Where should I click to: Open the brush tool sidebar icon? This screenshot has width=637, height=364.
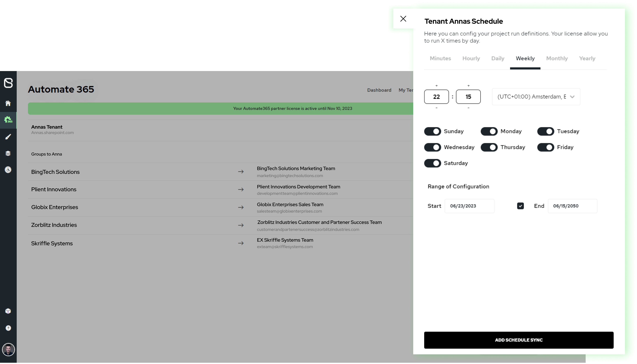[x=8, y=137]
